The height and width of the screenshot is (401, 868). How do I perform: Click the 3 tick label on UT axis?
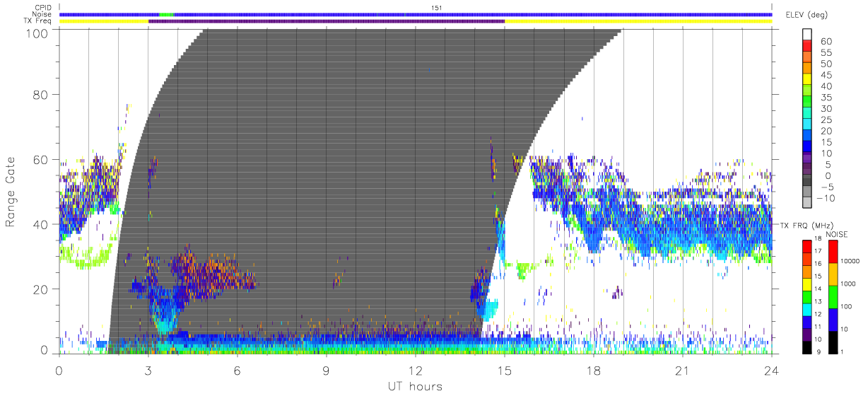point(148,371)
